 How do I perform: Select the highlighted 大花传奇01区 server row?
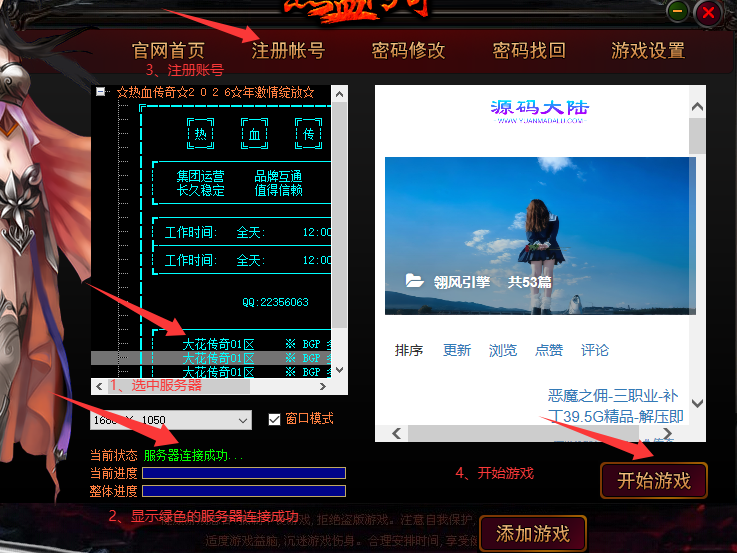[x=218, y=358]
